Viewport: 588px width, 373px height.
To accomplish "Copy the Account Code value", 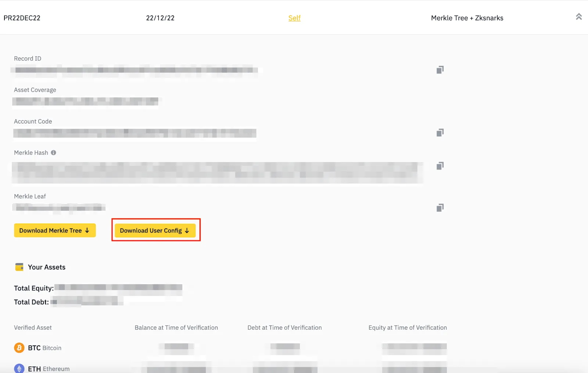I will 440,133.
